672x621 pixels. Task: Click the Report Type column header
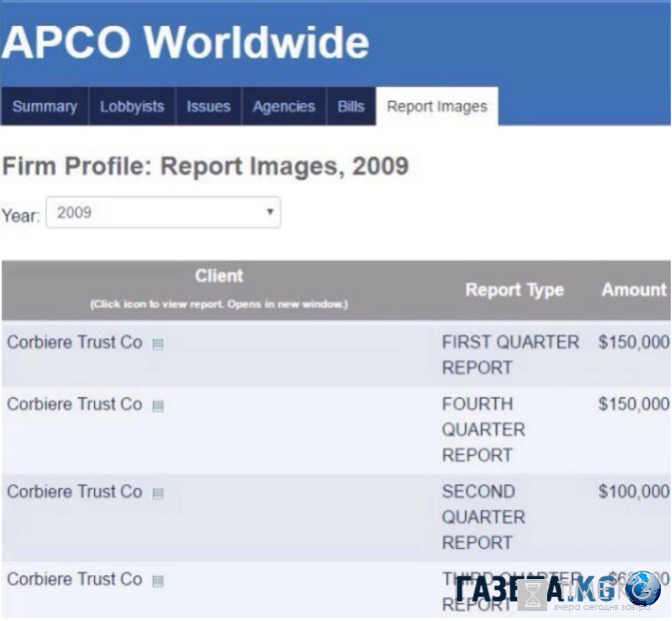coord(514,291)
